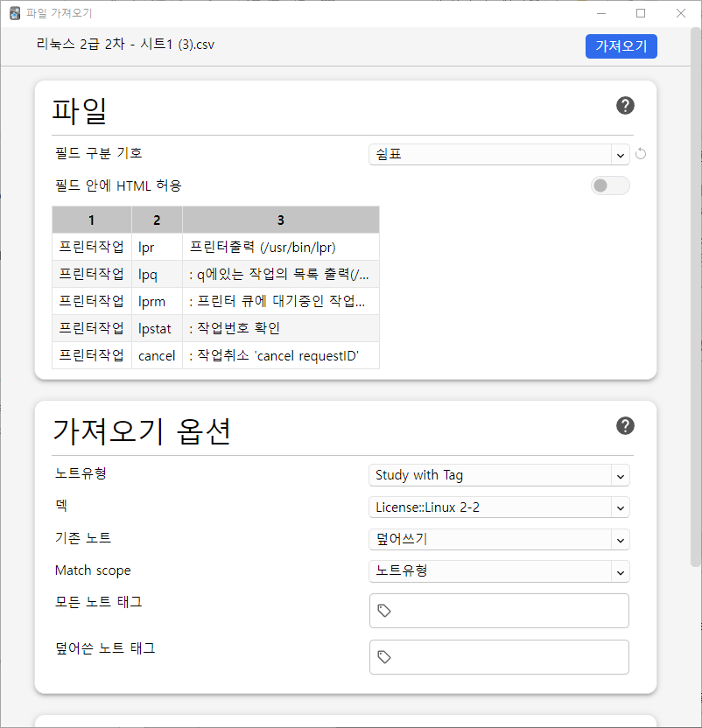Viewport: 702px width, 728px height.
Task: Open the 기존 노트 dropdown showing 덮어쓰기
Action: pyautogui.click(x=499, y=540)
